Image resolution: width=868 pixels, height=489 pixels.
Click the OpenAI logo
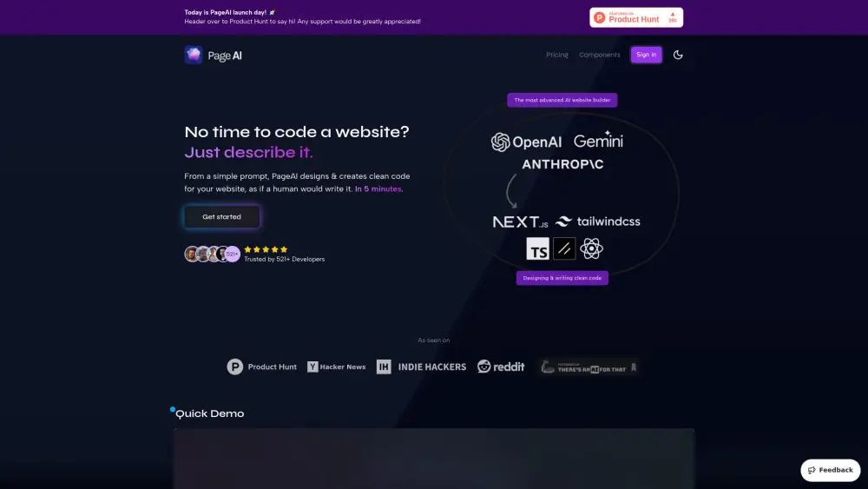coord(527,142)
